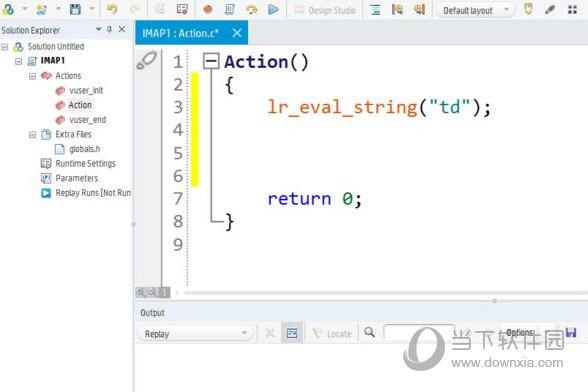The width and height of the screenshot is (588, 392).
Task: Collapse the Extra Files tree node
Action: coord(33,135)
